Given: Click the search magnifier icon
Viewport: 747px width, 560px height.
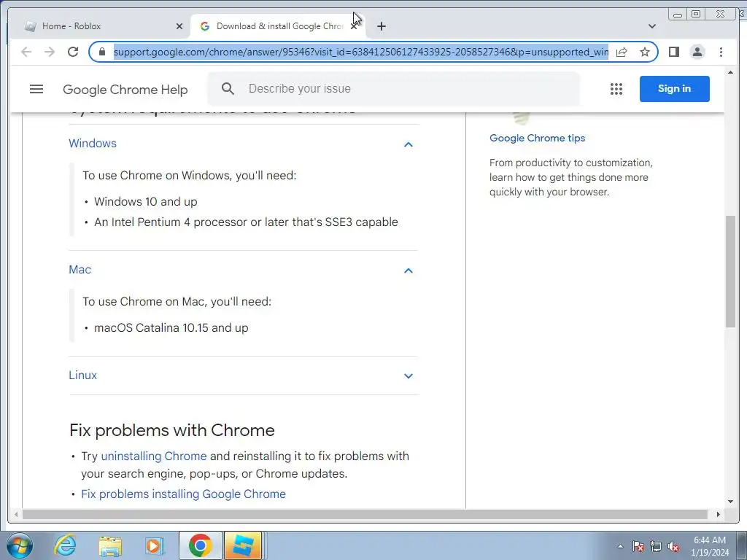Looking at the screenshot, I should (x=228, y=88).
